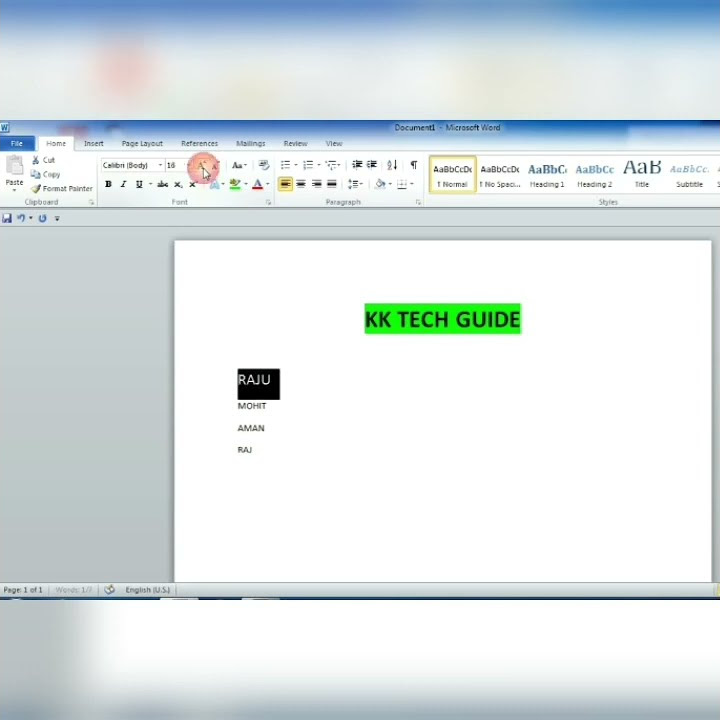Apply the red font color
This screenshot has width=720, height=720.
pos(258,185)
